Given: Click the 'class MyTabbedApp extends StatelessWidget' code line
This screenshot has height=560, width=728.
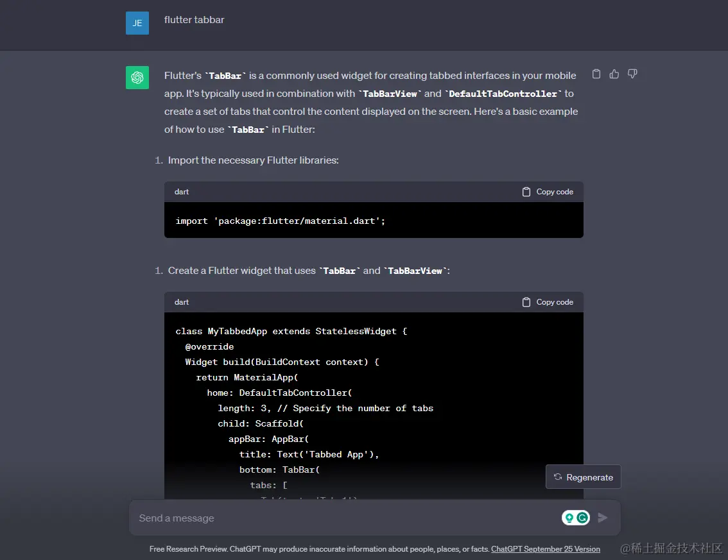Looking at the screenshot, I should click(291, 331).
